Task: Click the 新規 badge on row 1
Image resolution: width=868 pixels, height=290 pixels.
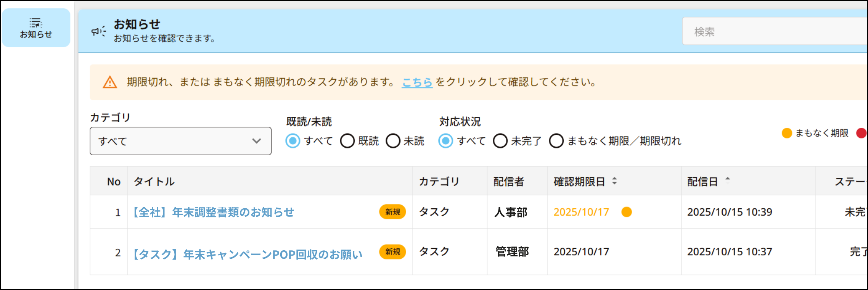Action: pos(392,212)
